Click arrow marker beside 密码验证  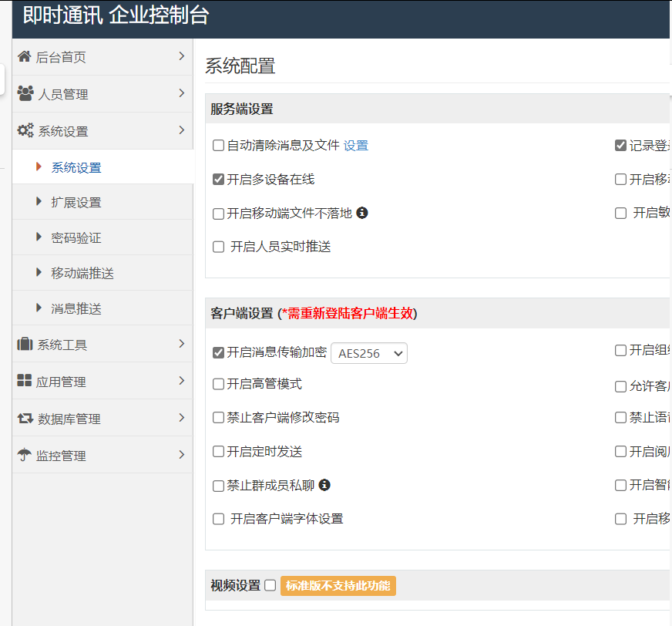pyautogui.click(x=39, y=237)
